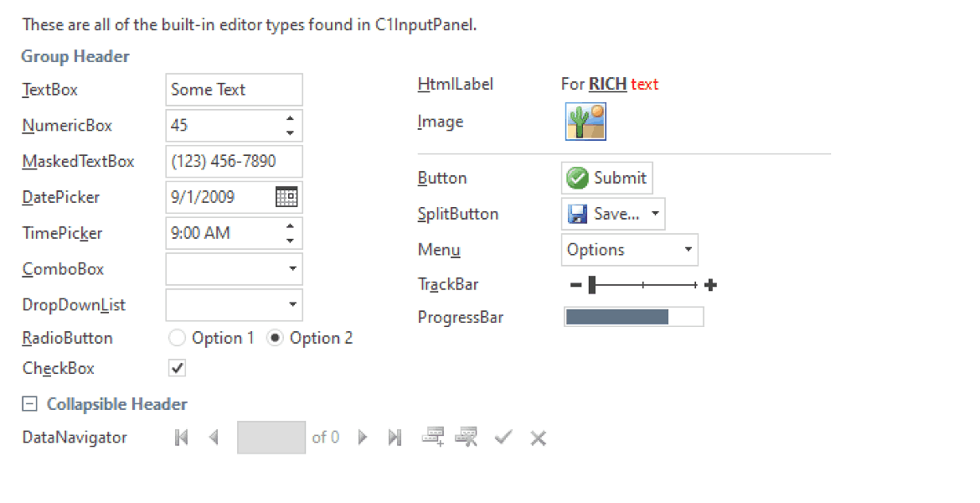
Task: Click the commit checkmark icon in DataNavigator
Action: (503, 437)
